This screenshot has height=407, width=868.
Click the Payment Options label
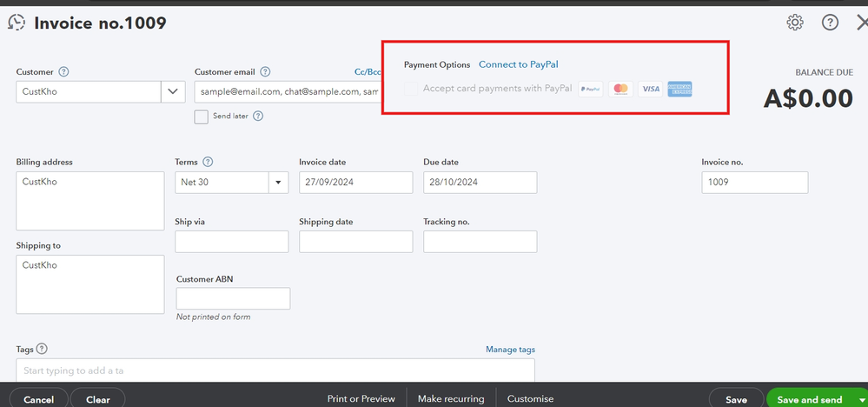(437, 64)
